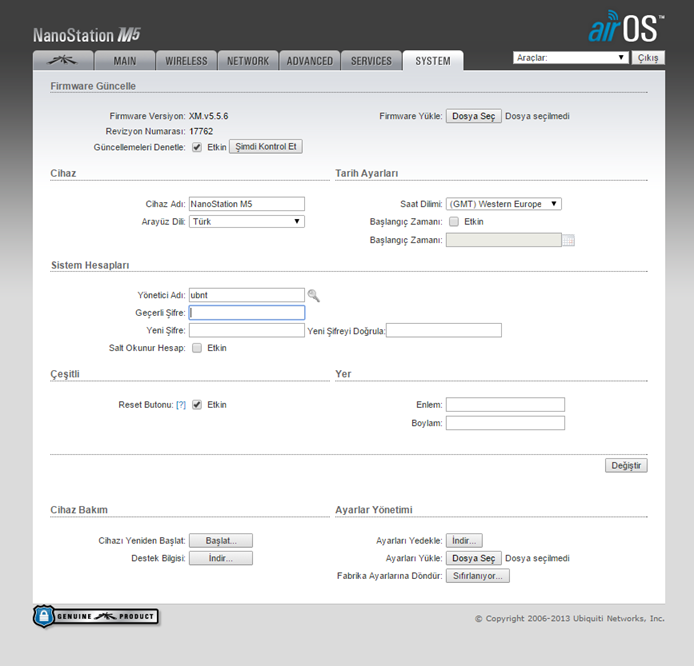Open the Arayüz Dili dropdown
Viewport: 694px width, 666px height.
coord(247,222)
